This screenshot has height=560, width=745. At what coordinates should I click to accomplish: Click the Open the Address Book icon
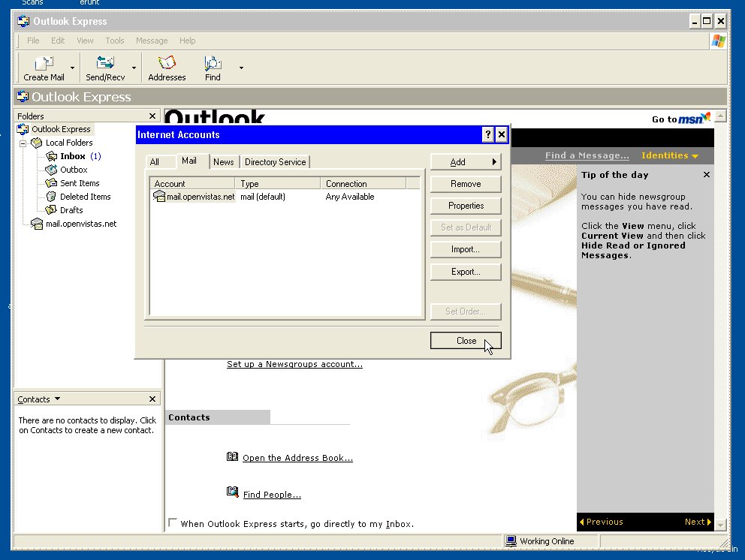coord(232,457)
